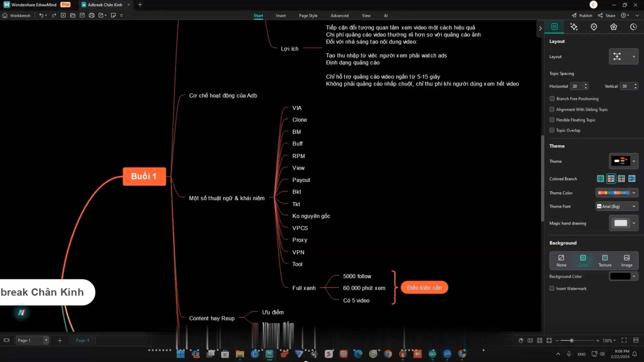The width and height of the screenshot is (644, 362).
Task: Open the Page Style panel tab icon
Action: coord(554,27)
